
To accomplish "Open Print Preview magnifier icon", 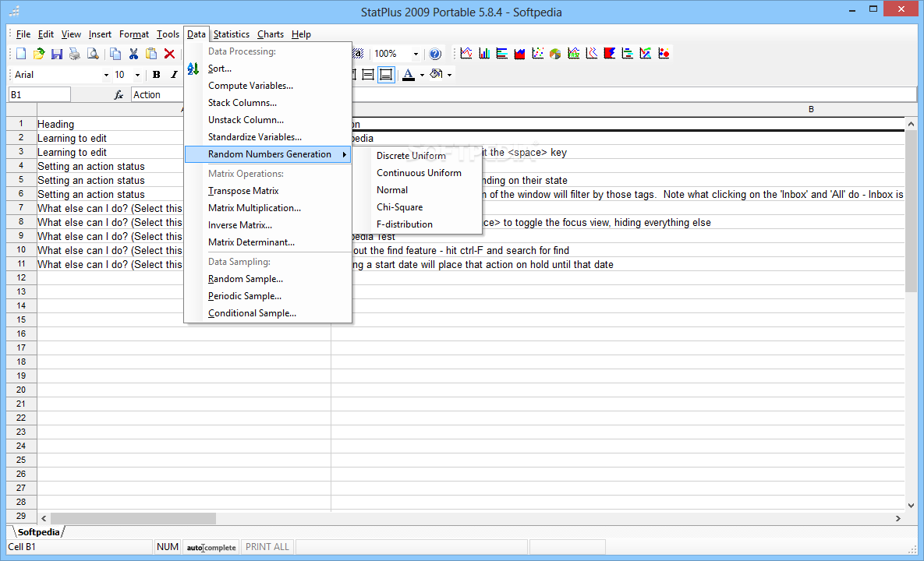I will [93, 54].
